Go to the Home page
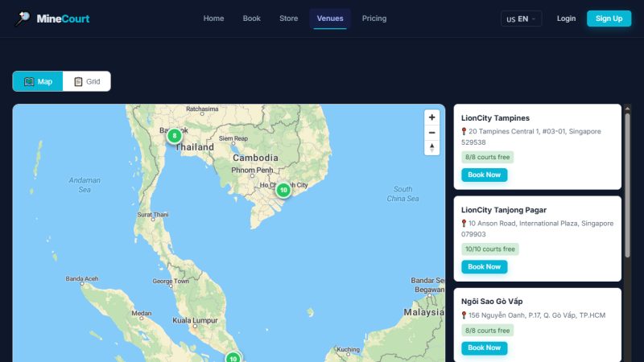The image size is (644, 362). coord(213,19)
